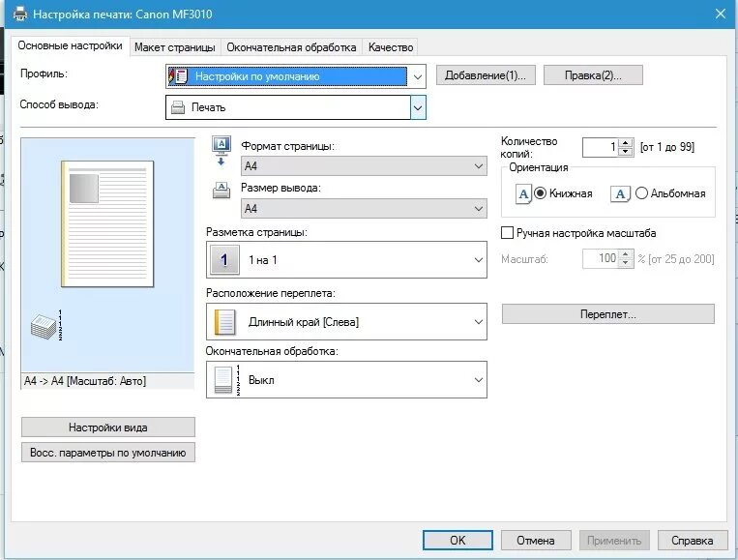This screenshot has width=738, height=560.
Task: Click the 'Отмена' button
Action: (536, 541)
